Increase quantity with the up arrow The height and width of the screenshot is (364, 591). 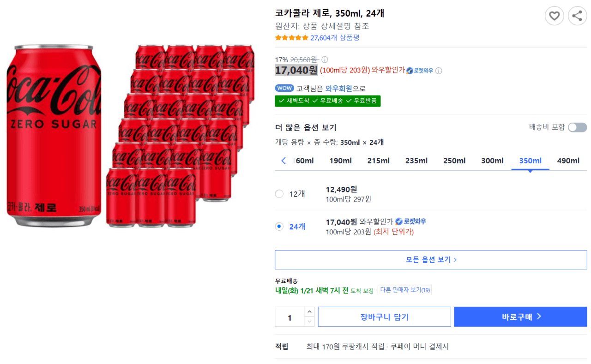pos(309,312)
